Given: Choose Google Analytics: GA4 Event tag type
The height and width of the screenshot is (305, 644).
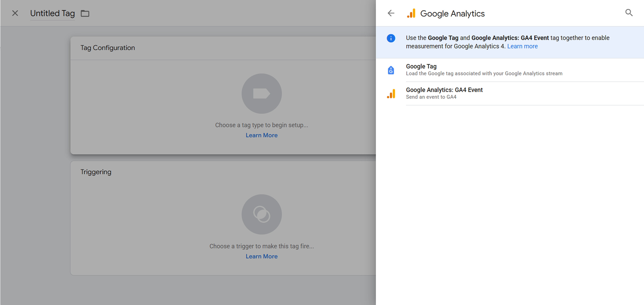Looking at the screenshot, I should 510,93.
